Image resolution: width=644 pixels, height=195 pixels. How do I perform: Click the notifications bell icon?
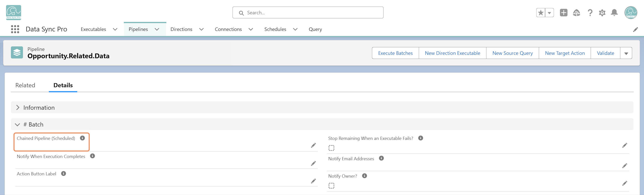coord(614,13)
